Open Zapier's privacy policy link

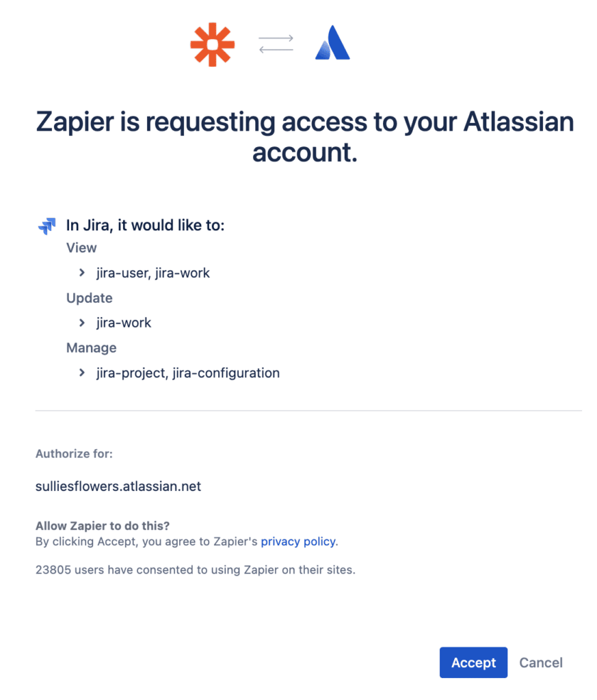(x=298, y=541)
